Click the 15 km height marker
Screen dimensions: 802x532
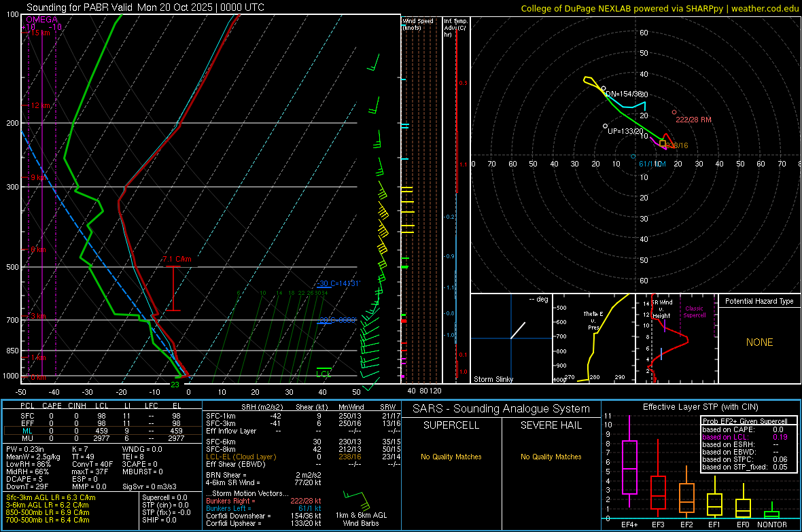pos(40,33)
